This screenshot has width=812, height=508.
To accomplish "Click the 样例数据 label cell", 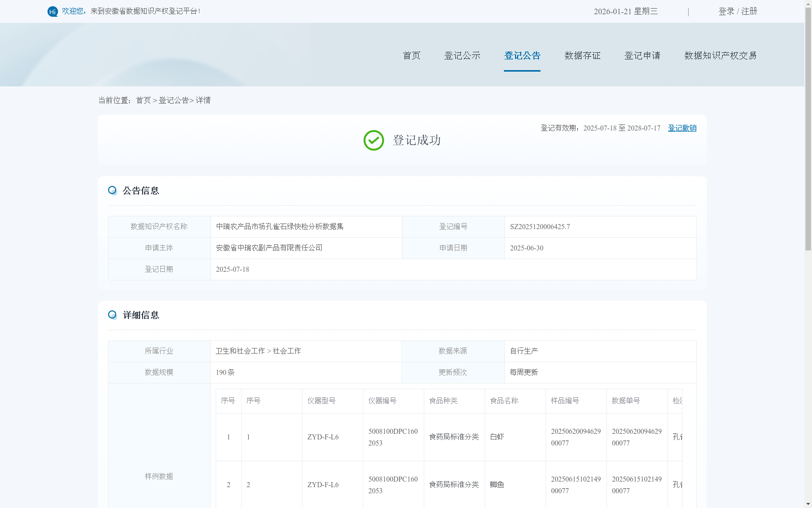I will pyautogui.click(x=159, y=477).
